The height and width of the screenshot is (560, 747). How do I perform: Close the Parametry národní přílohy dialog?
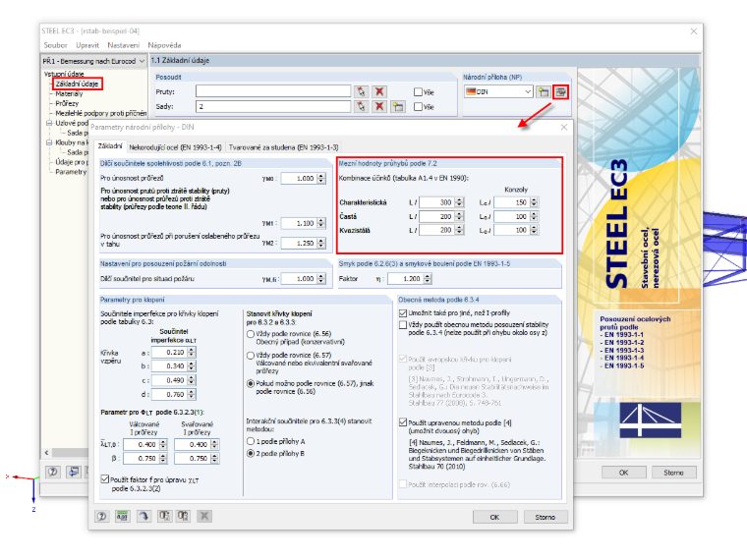[x=564, y=127]
